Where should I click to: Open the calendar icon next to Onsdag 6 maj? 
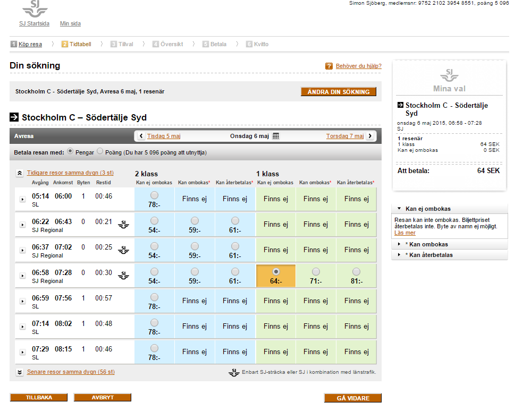click(275, 136)
